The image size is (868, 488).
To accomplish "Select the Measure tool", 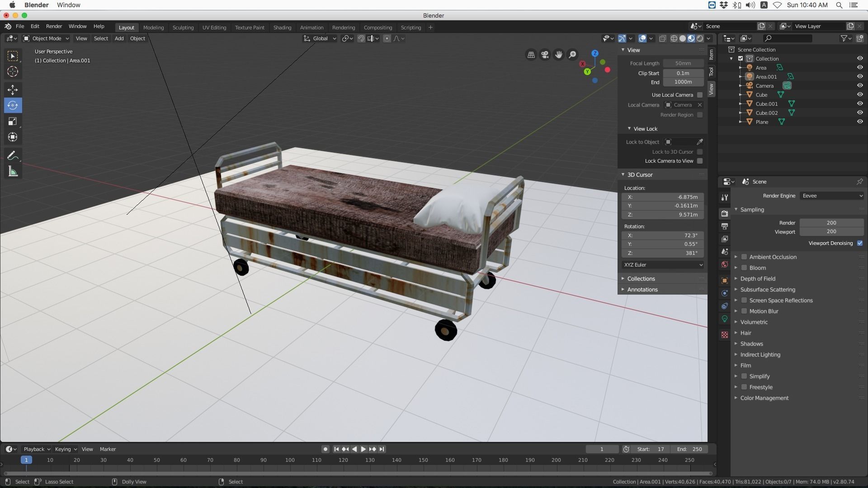I will [x=13, y=171].
